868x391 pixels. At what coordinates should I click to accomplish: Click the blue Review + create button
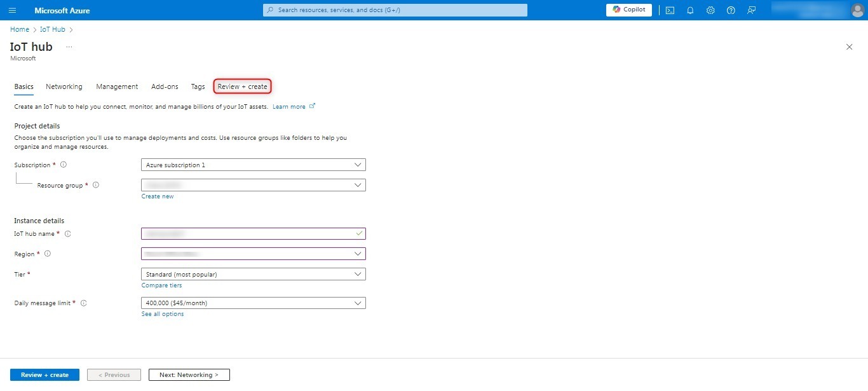coord(44,375)
